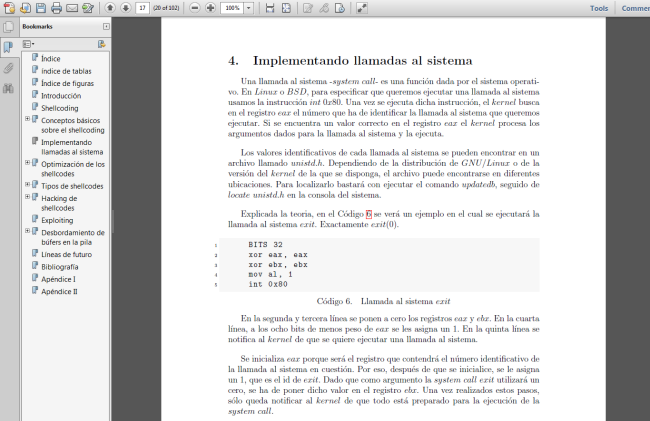Click the zoom out minus button
The width and height of the screenshot is (650, 421).
193,8
